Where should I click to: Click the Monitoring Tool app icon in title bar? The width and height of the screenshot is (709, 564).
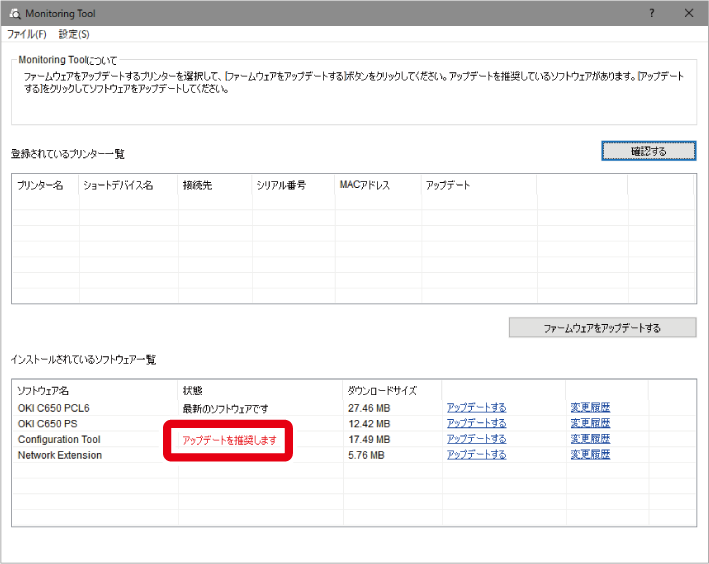(x=13, y=13)
